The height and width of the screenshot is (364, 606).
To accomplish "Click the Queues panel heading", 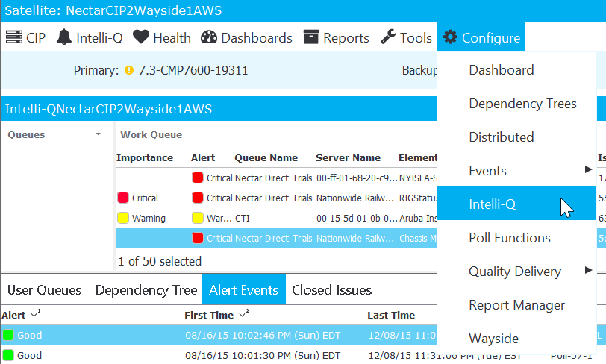I will tap(26, 134).
